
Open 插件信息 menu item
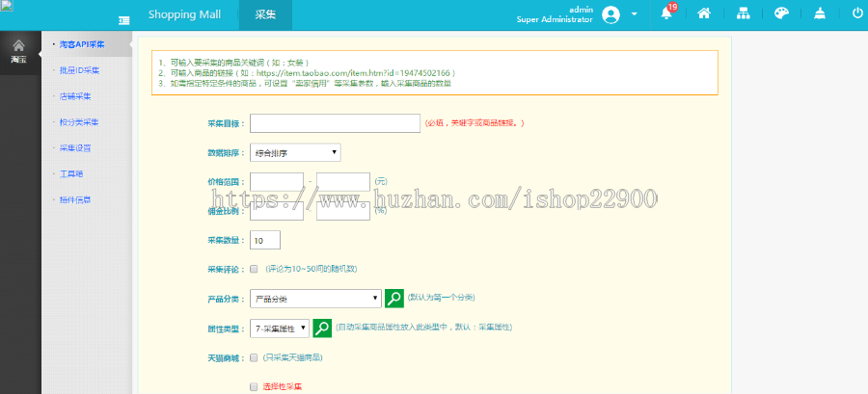click(x=74, y=200)
